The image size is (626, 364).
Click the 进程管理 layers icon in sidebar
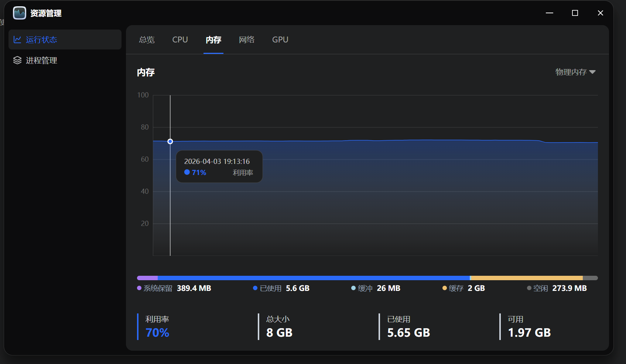(17, 60)
